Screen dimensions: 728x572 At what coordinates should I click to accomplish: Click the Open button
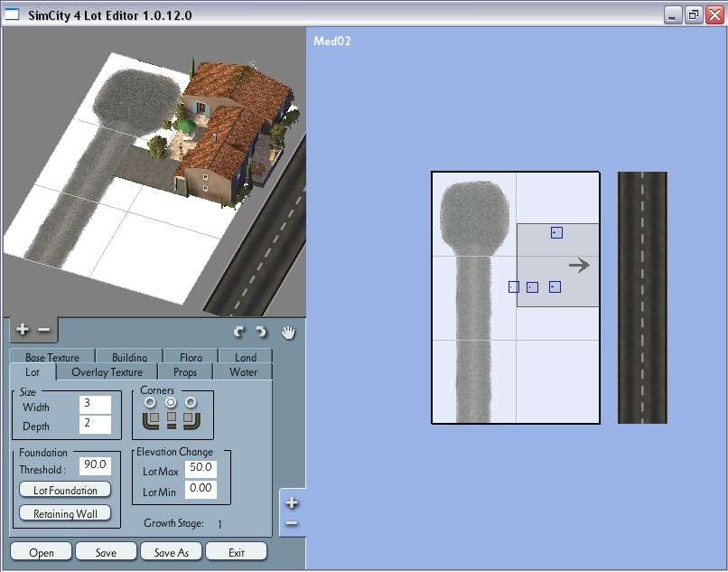click(41, 552)
